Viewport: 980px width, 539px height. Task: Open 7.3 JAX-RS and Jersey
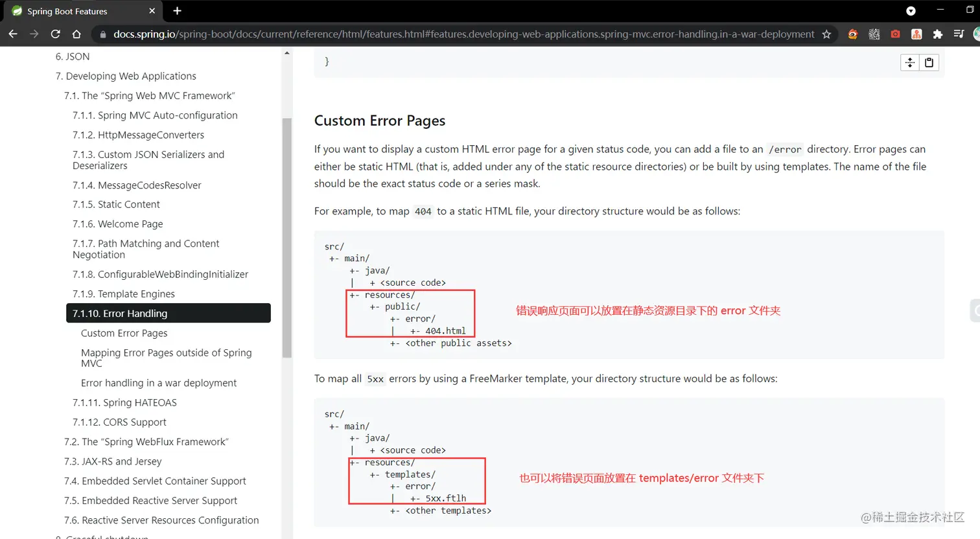tap(113, 461)
